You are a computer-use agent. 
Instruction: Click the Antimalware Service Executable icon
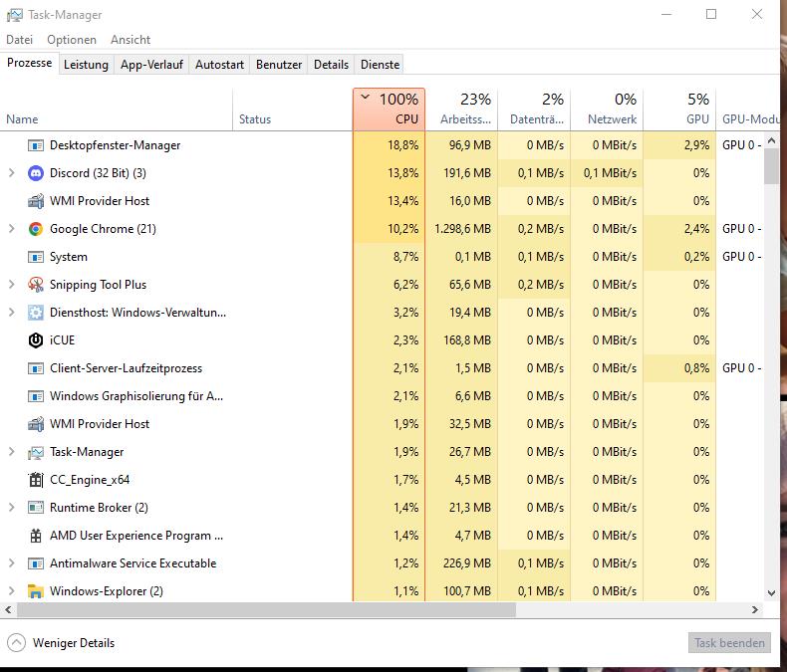[x=36, y=563]
